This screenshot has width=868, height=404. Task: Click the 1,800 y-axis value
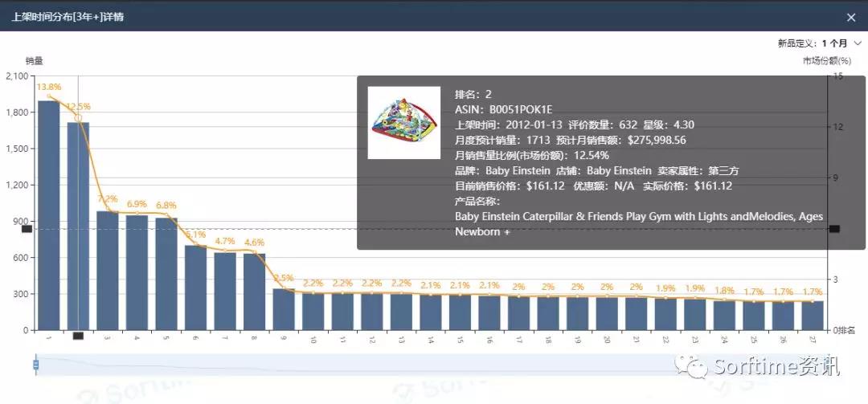(17, 112)
